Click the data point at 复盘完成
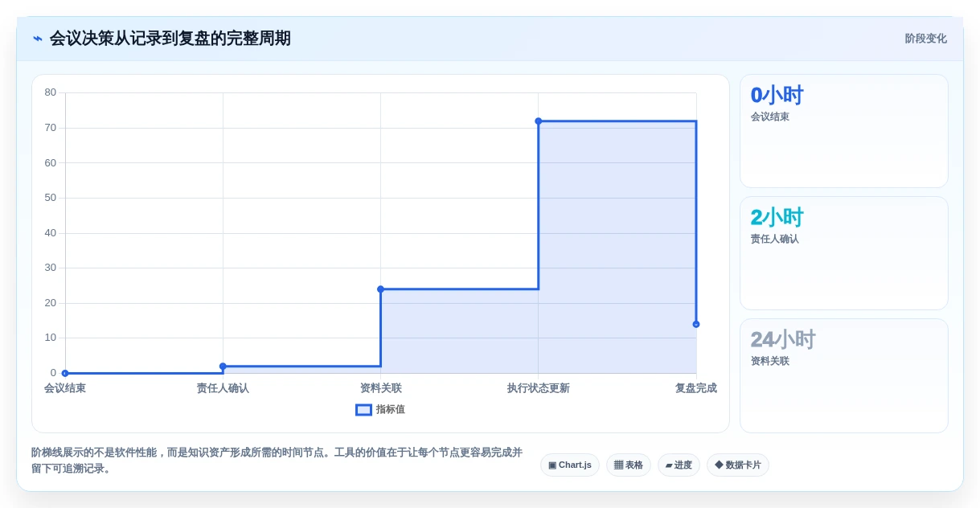 (696, 324)
